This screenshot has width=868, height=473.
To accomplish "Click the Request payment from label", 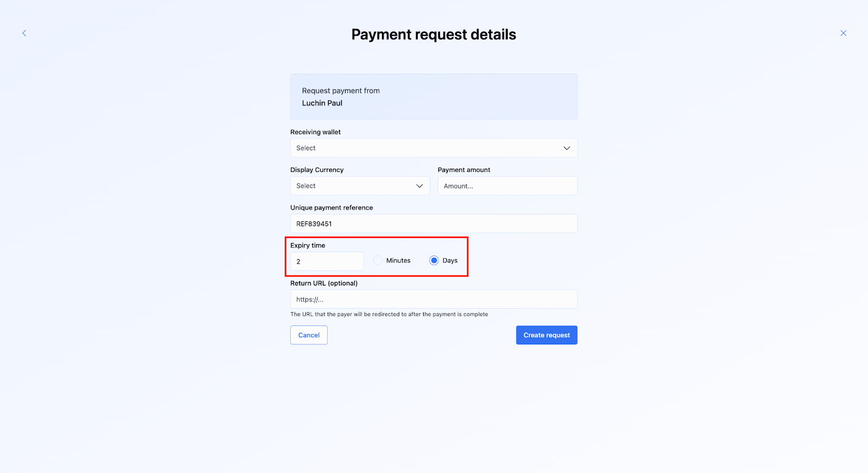I will [341, 91].
